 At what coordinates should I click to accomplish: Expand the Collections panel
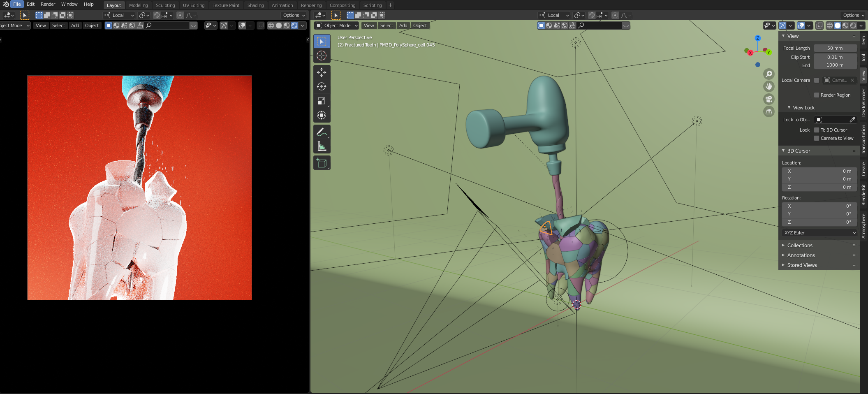pos(799,246)
